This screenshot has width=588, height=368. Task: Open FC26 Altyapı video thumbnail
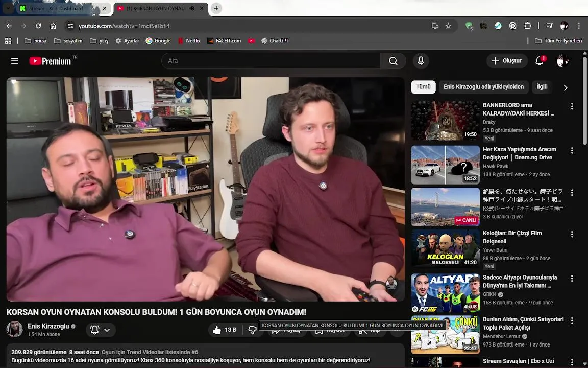pyautogui.click(x=445, y=293)
